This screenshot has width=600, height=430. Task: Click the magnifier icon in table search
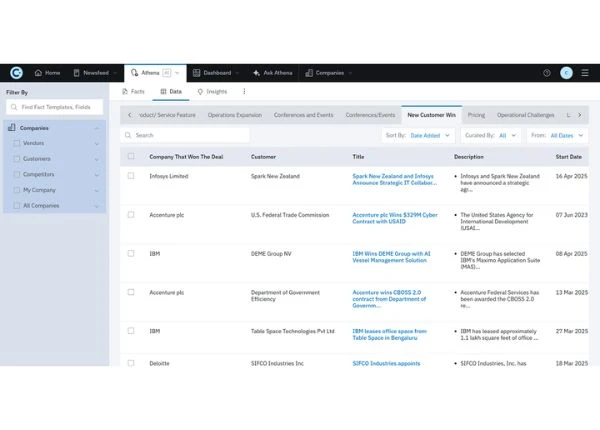pyautogui.click(x=128, y=135)
